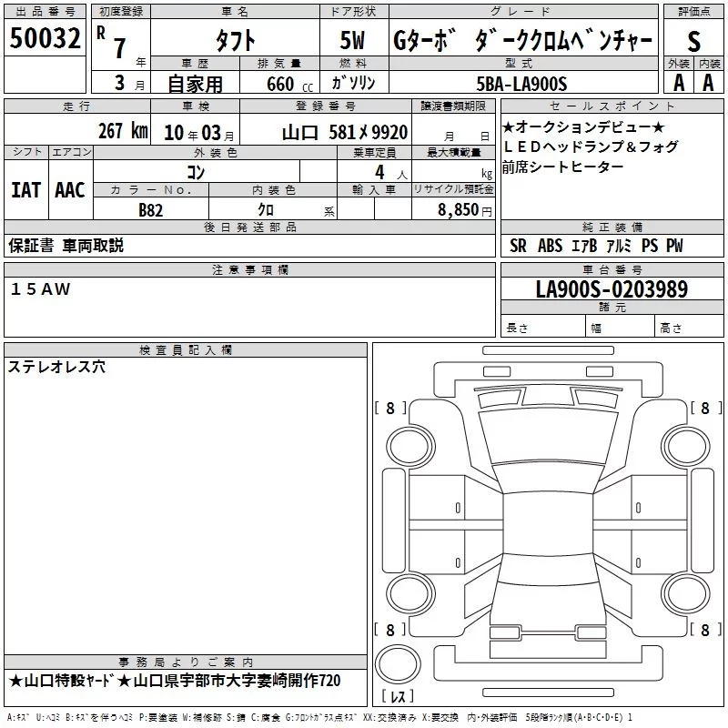Screen dimensions: 728x728
Task: Click the color number B82 field
Action: 151,208
